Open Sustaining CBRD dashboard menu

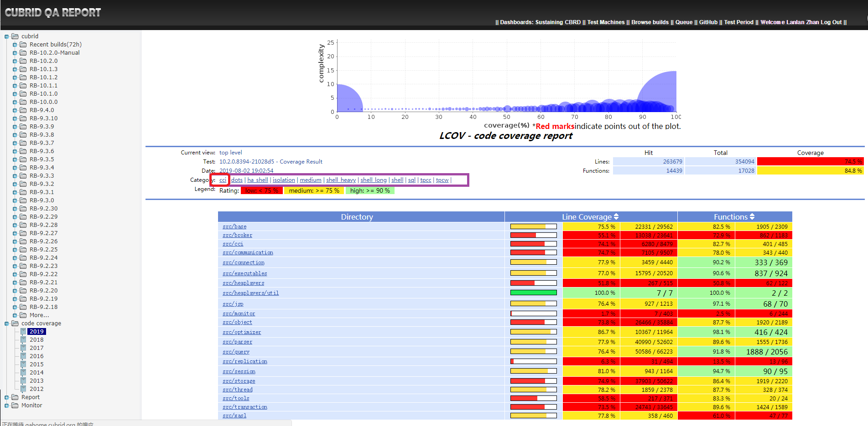coord(558,22)
